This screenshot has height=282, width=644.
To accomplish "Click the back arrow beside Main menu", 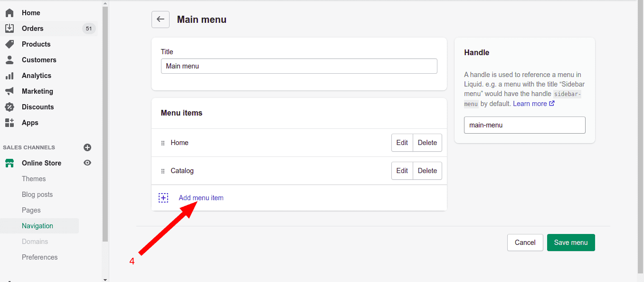I will 161,19.
